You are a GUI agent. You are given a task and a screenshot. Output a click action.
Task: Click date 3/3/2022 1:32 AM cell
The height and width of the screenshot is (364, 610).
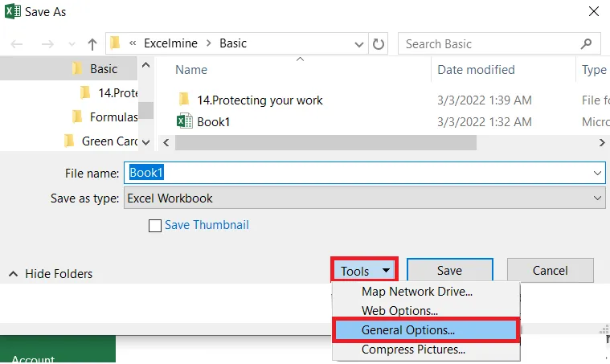click(x=485, y=122)
